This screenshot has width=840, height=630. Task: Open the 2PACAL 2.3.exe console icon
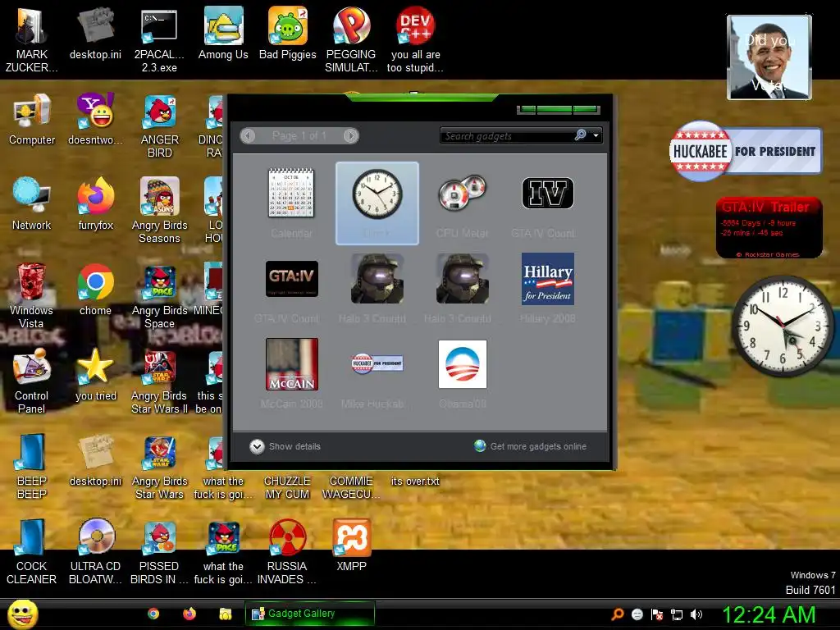click(x=159, y=39)
